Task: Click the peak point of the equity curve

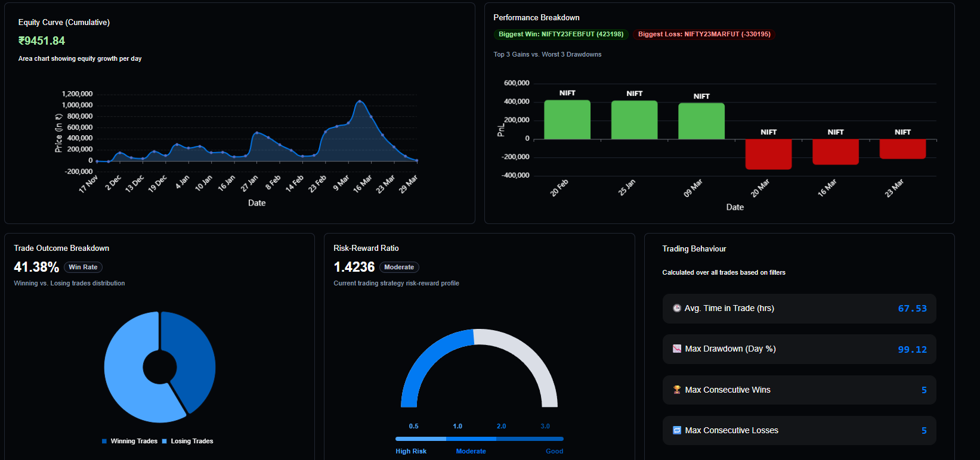Action: (x=360, y=101)
